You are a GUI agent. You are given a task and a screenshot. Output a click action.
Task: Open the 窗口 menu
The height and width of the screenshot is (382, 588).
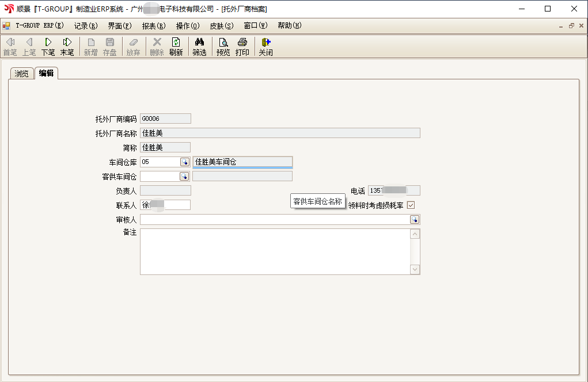click(255, 25)
